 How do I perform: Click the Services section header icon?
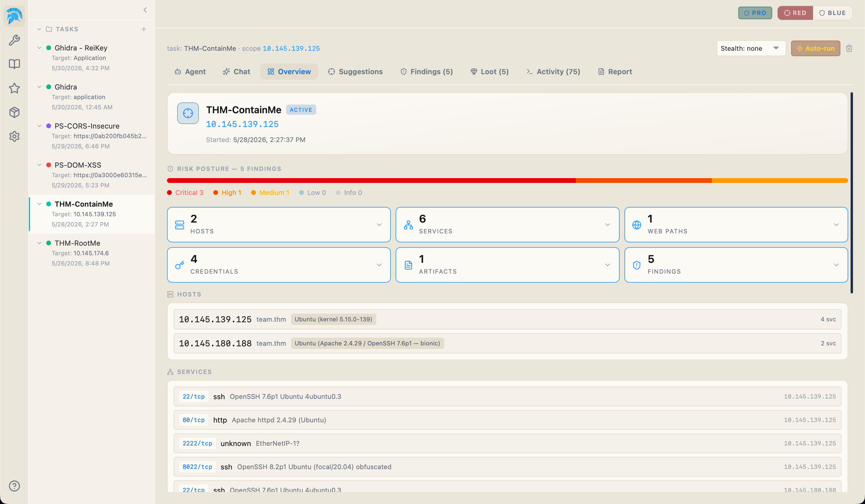tap(170, 372)
